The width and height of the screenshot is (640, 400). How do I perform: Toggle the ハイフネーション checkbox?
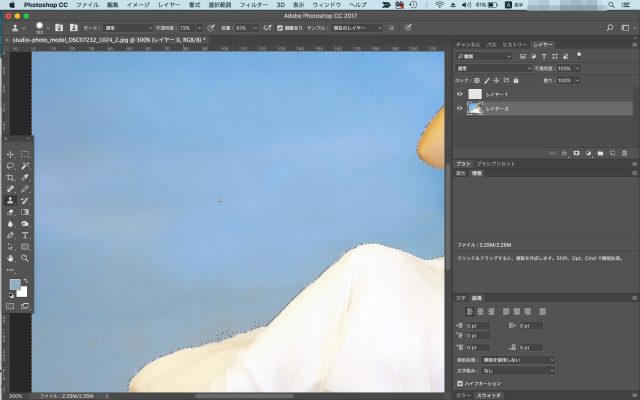(x=460, y=383)
